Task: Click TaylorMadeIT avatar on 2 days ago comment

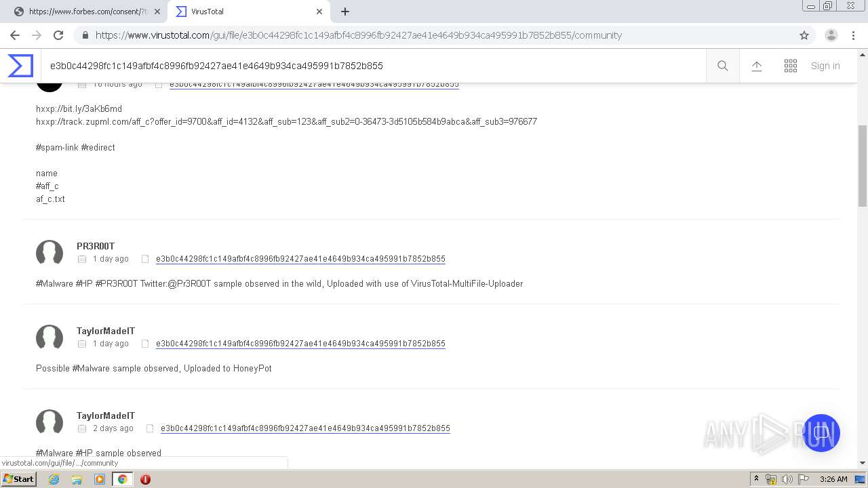Action: [x=50, y=422]
